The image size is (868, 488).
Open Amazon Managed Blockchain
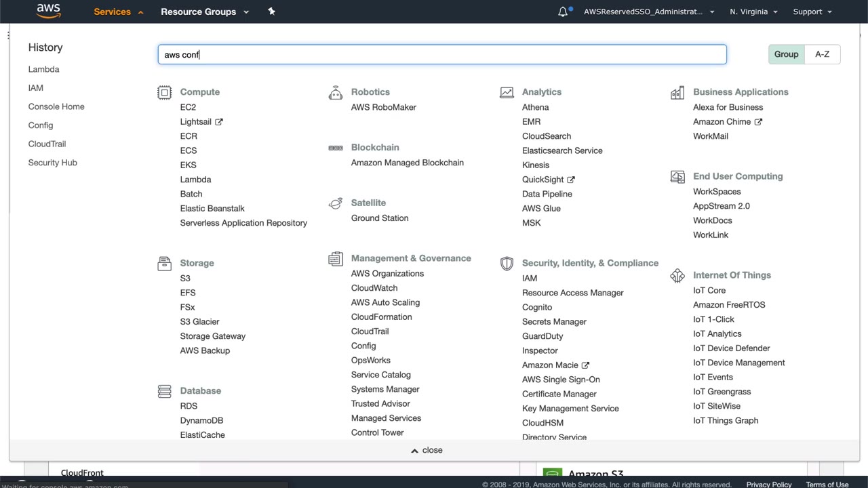[408, 163]
